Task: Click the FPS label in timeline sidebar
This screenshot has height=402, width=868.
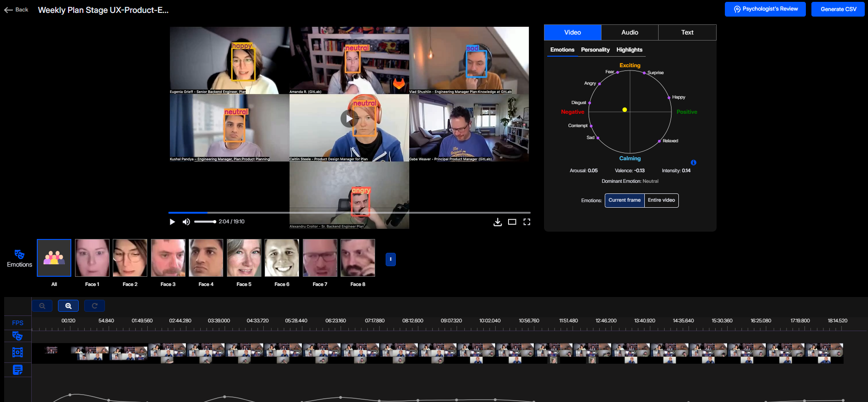Action: tap(17, 323)
